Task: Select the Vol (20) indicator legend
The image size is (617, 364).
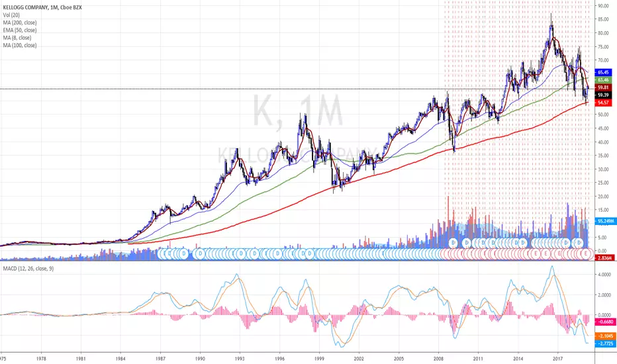Action: [x=11, y=15]
